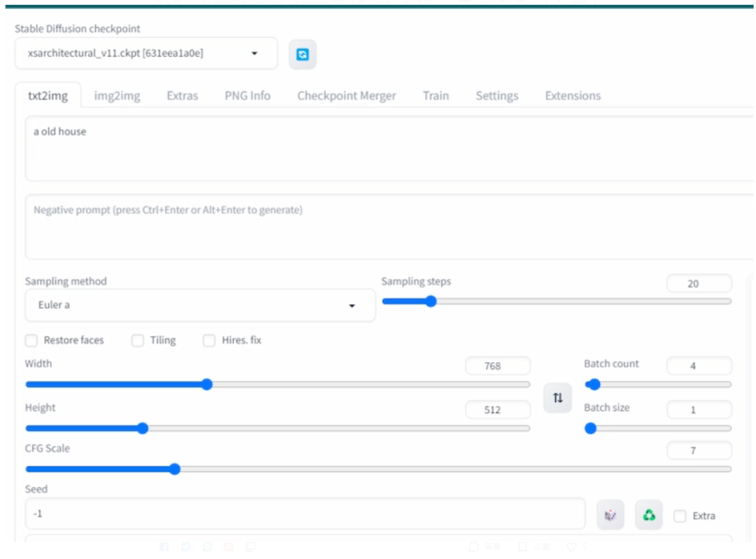Go to the Train tab

tap(436, 95)
